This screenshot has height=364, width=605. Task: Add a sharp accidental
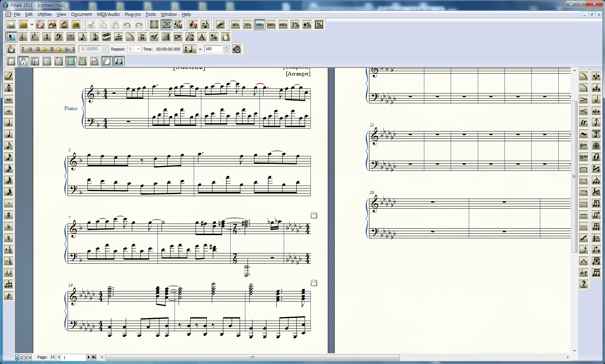click(x=9, y=215)
